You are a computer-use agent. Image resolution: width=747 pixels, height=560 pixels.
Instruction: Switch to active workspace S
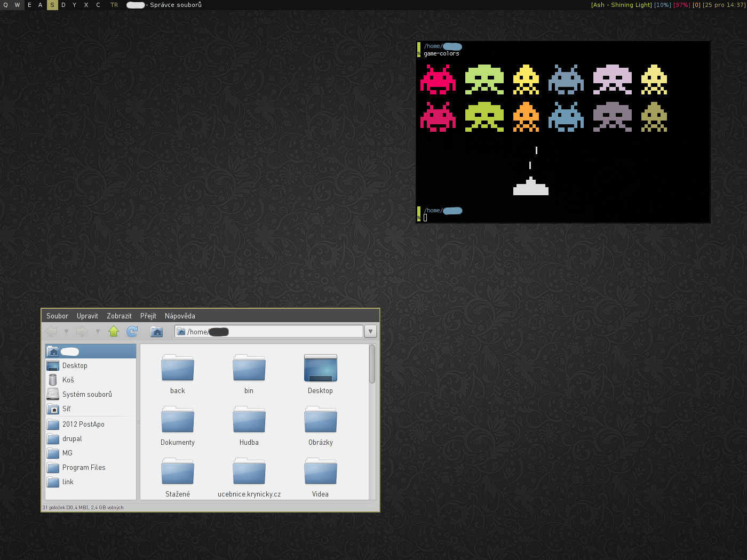[52, 5]
